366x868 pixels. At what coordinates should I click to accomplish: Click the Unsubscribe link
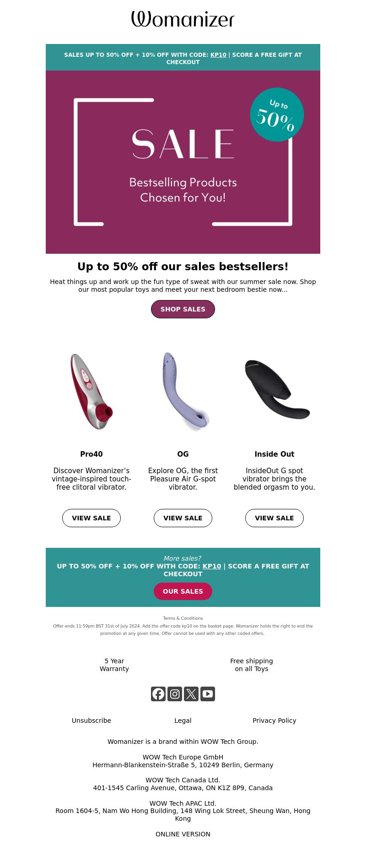(x=91, y=721)
